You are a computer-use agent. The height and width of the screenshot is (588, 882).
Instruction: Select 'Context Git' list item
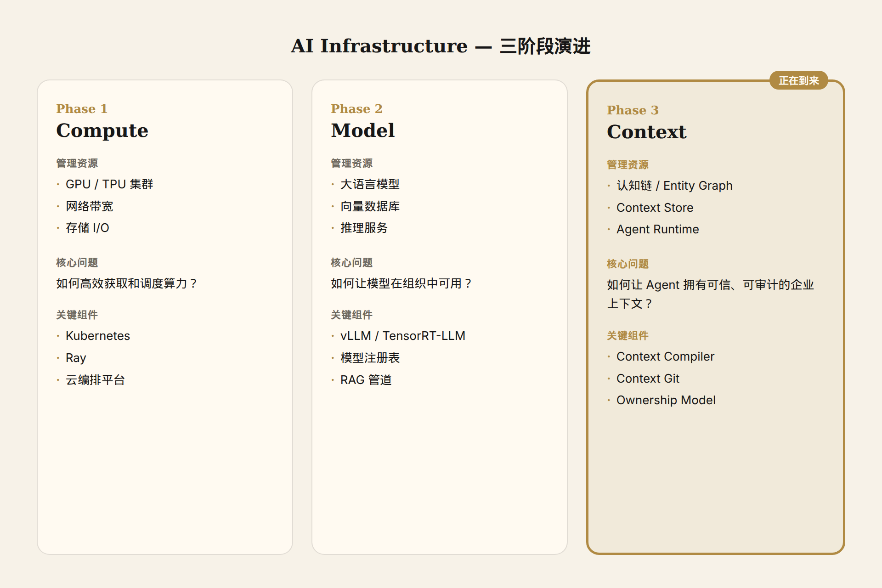(x=648, y=379)
